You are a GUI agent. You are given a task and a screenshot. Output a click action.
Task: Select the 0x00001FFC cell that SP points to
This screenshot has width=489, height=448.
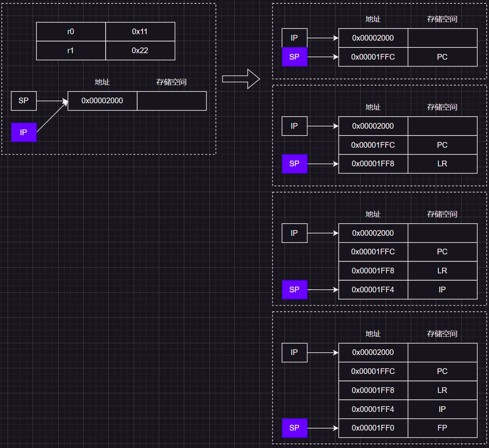373,57
